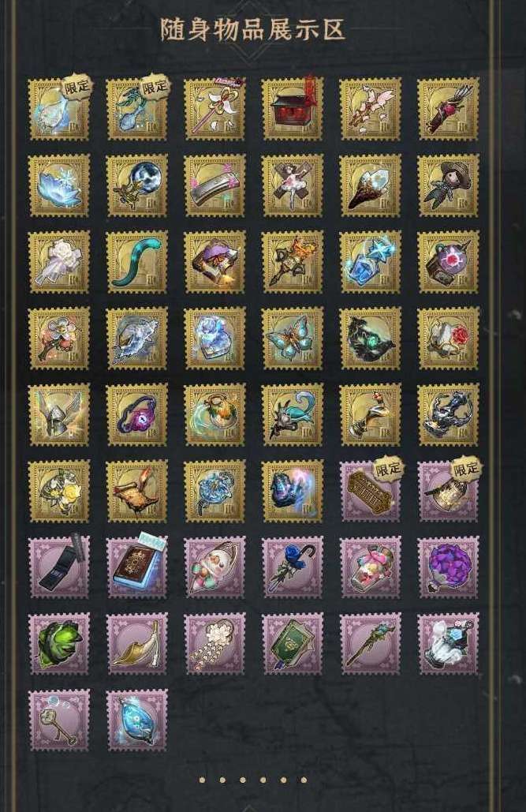Viewport: 526px width, 812px height.
Task: Select the first 限定 gold stamp item
Action: point(59,109)
